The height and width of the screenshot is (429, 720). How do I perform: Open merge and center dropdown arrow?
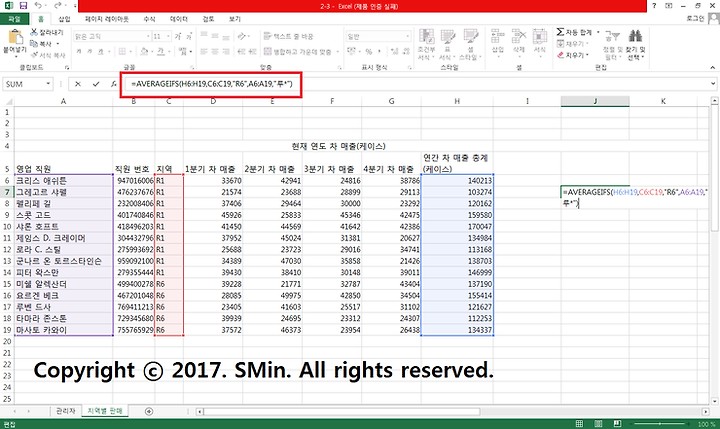pos(338,52)
